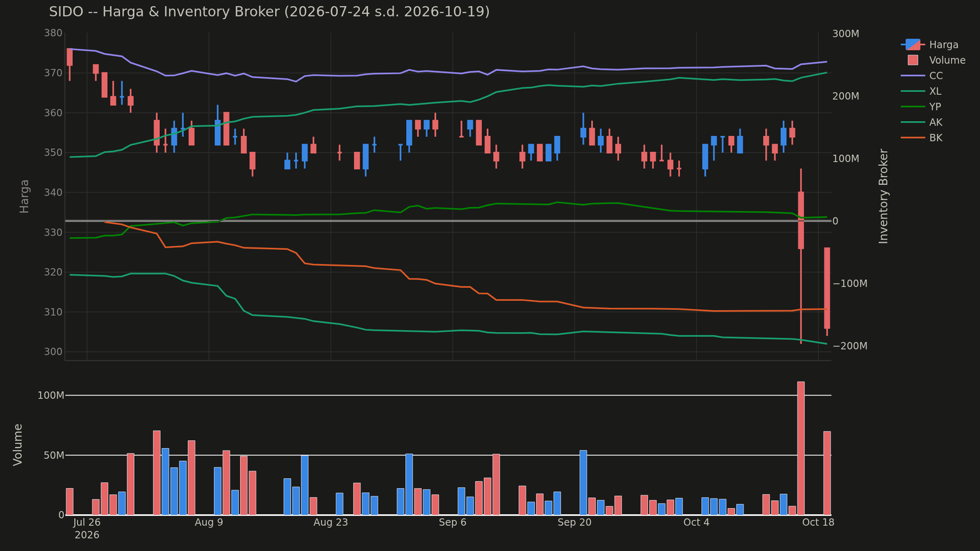Click the "−200M" inventory tick label
The width and height of the screenshot is (980, 551).
coord(850,346)
